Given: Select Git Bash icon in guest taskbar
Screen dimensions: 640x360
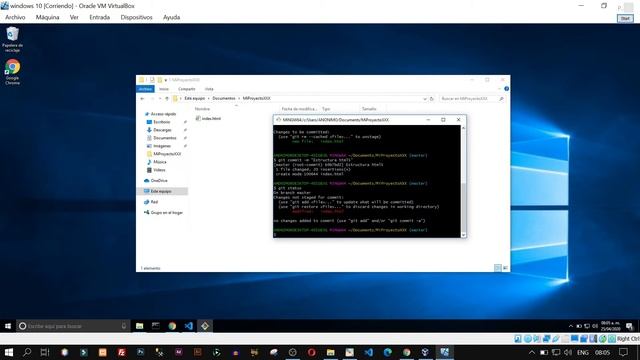Looking at the screenshot, I should click(205, 326).
